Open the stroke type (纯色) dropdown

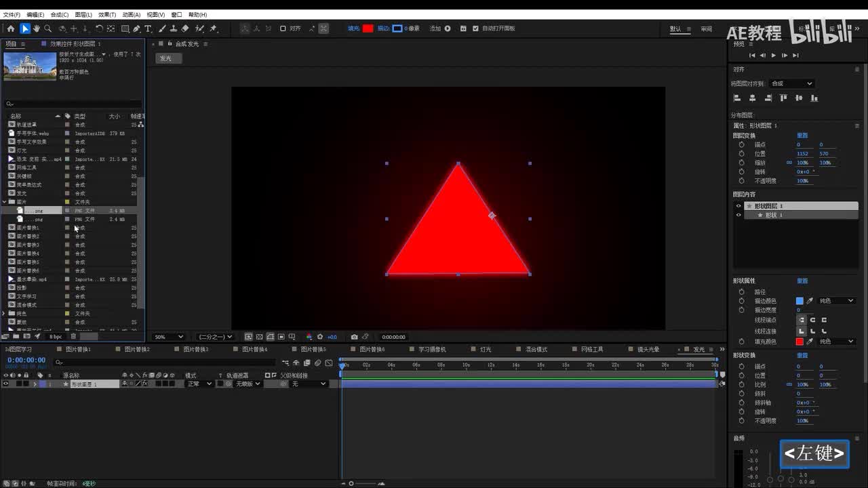pyautogui.click(x=837, y=301)
